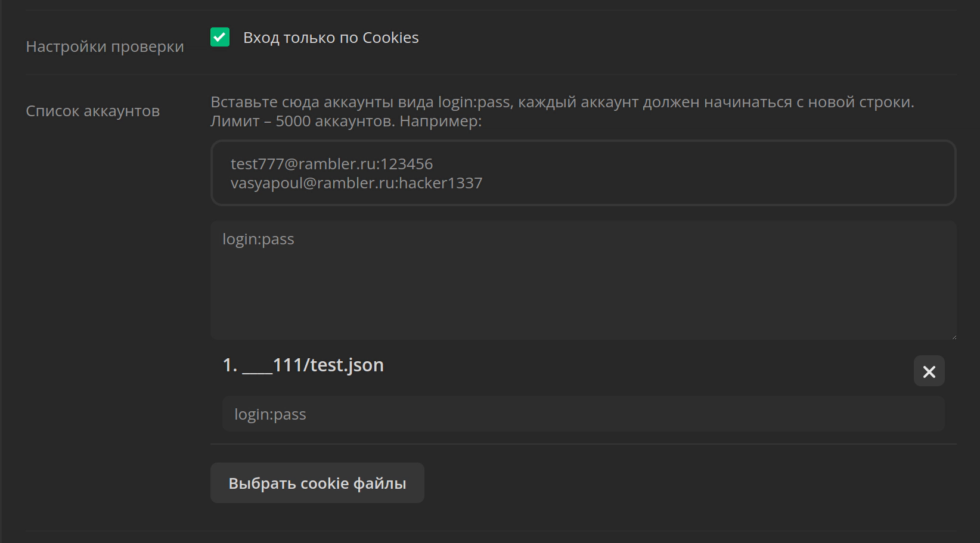Click the "1." number before test.json
The image size is (980, 543).
[230, 365]
